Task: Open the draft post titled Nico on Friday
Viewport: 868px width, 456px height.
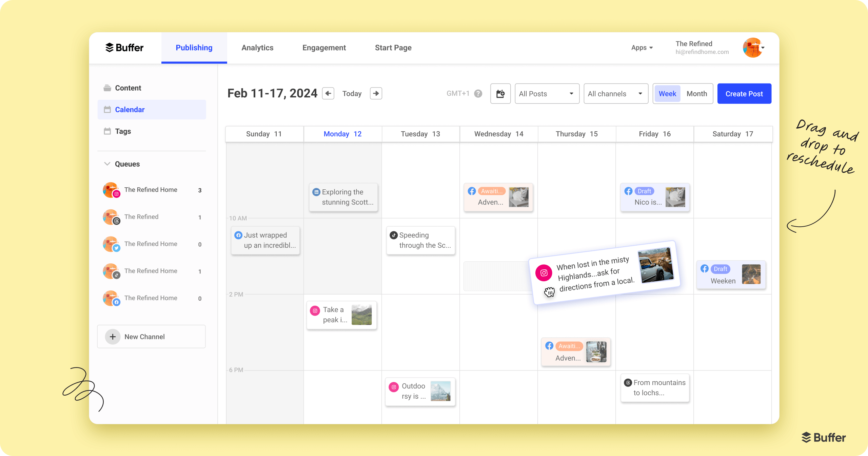Action: [654, 197]
